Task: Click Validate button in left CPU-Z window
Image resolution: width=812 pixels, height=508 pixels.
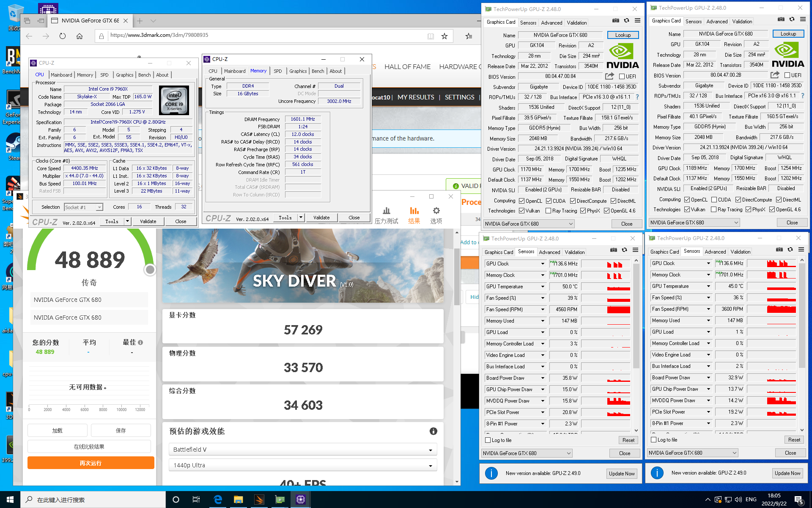Action: [148, 221]
